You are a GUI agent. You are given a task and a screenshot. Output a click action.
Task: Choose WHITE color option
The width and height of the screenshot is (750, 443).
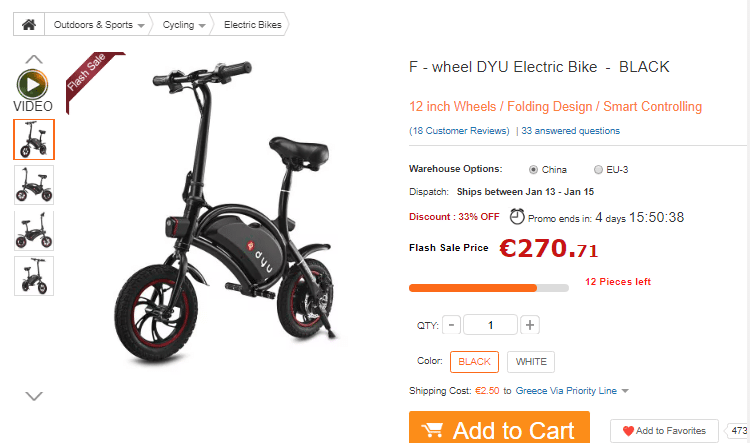531,362
